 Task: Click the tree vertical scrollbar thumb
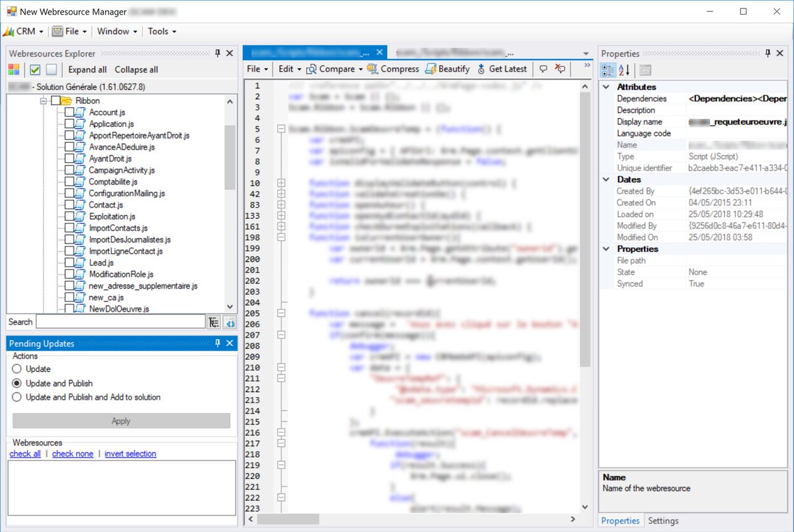230,157
